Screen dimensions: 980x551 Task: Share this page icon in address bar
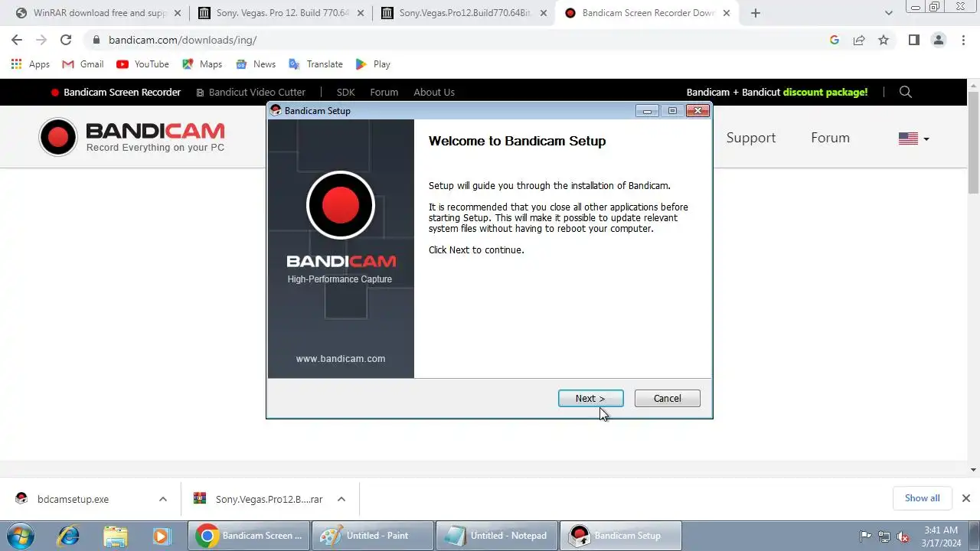click(x=859, y=40)
